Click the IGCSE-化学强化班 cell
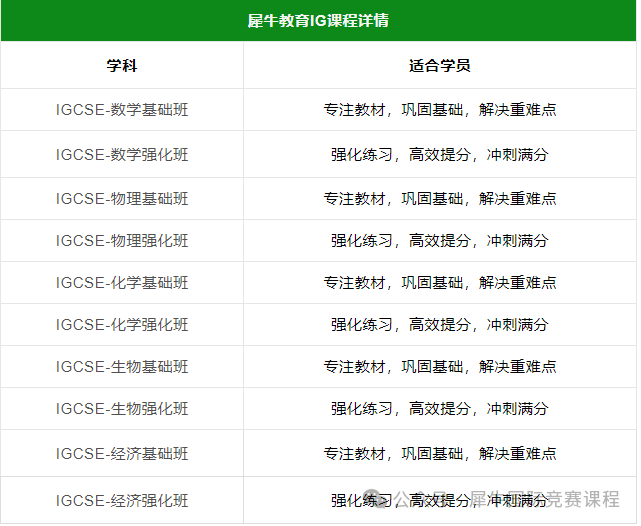Screen dimensions: 641x526 pos(122,325)
